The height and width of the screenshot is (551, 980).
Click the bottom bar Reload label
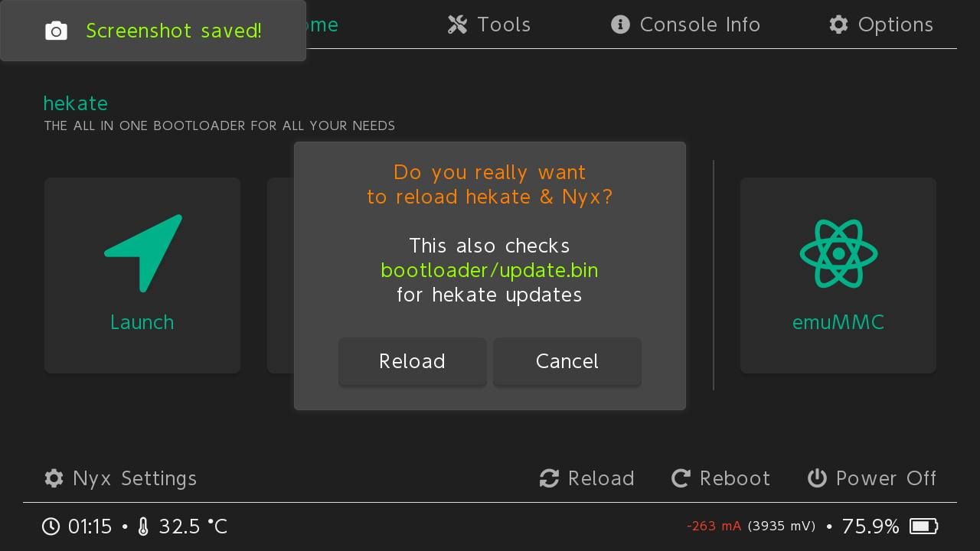click(x=601, y=478)
